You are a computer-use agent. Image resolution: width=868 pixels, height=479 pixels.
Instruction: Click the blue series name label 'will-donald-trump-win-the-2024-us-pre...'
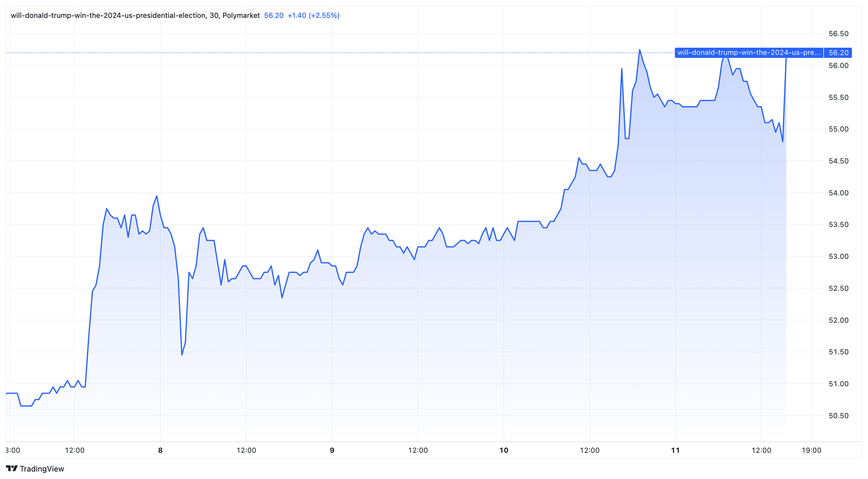pyautogui.click(x=749, y=53)
